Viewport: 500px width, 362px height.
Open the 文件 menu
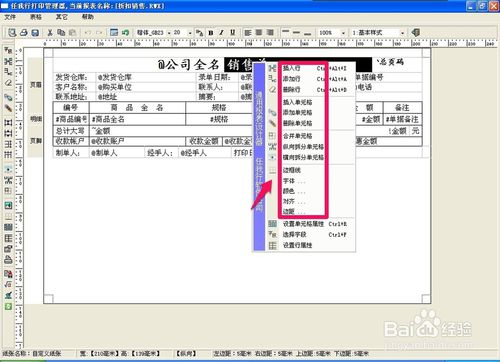tap(10, 17)
